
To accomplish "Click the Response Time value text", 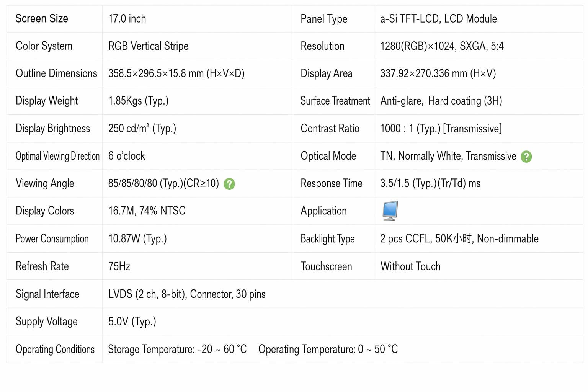I will (430, 183).
